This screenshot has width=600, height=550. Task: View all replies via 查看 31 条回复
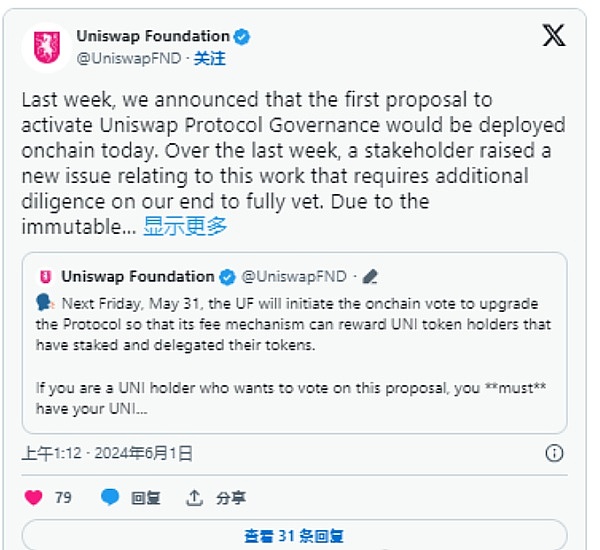click(x=294, y=536)
